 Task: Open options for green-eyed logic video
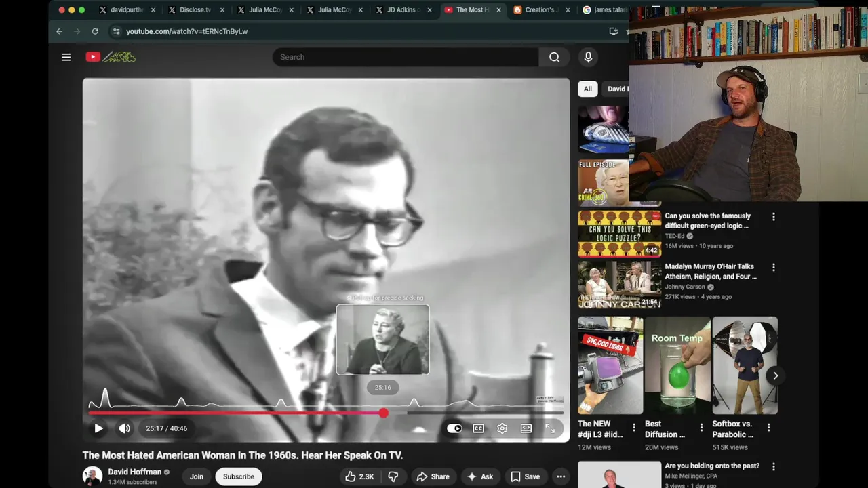773,217
